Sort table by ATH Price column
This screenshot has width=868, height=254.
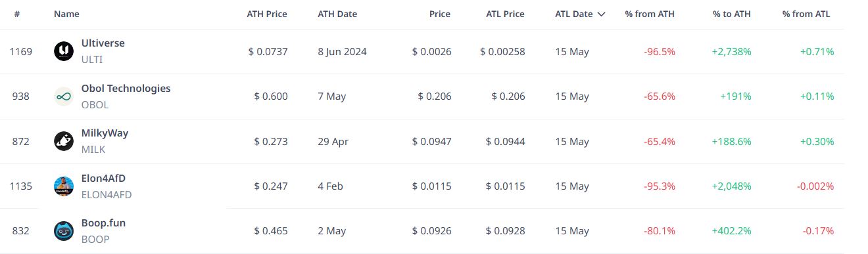pos(267,14)
